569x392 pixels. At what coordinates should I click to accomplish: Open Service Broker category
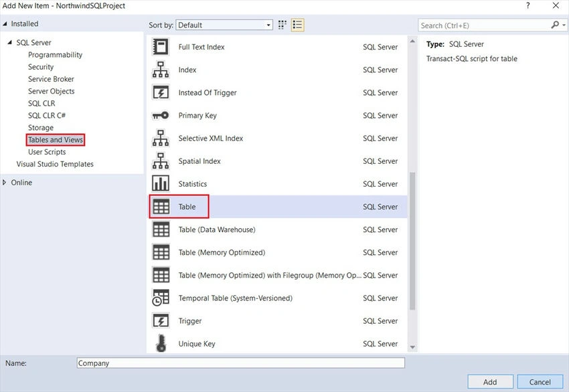pyautogui.click(x=51, y=79)
